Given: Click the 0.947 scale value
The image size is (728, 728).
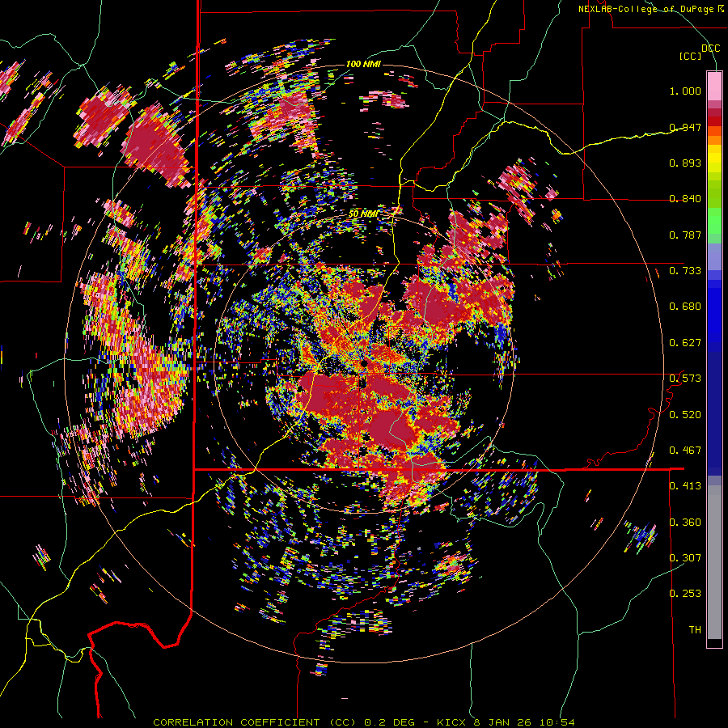Looking at the screenshot, I should click(685, 127).
